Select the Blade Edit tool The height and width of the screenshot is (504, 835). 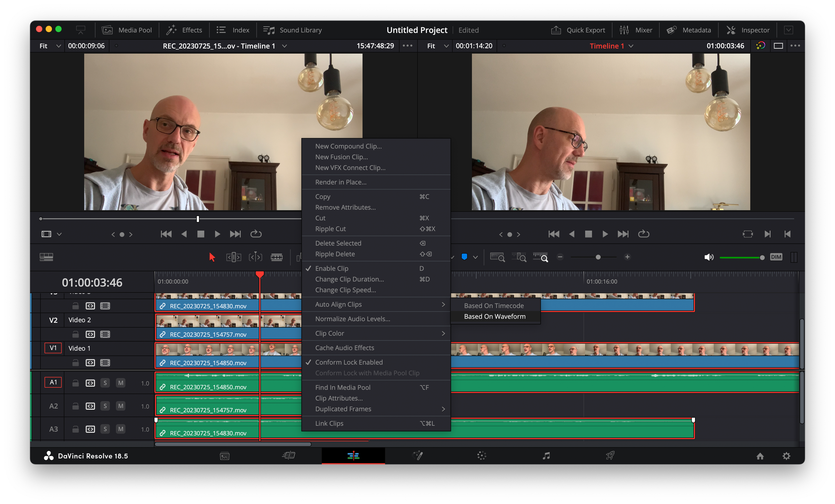(x=277, y=257)
